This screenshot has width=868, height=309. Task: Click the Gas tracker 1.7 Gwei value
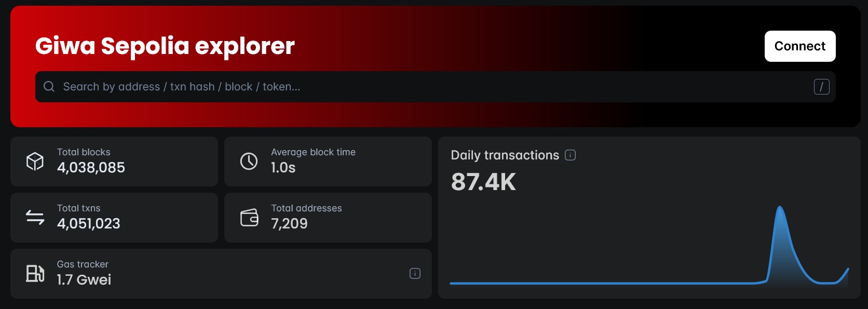84,280
